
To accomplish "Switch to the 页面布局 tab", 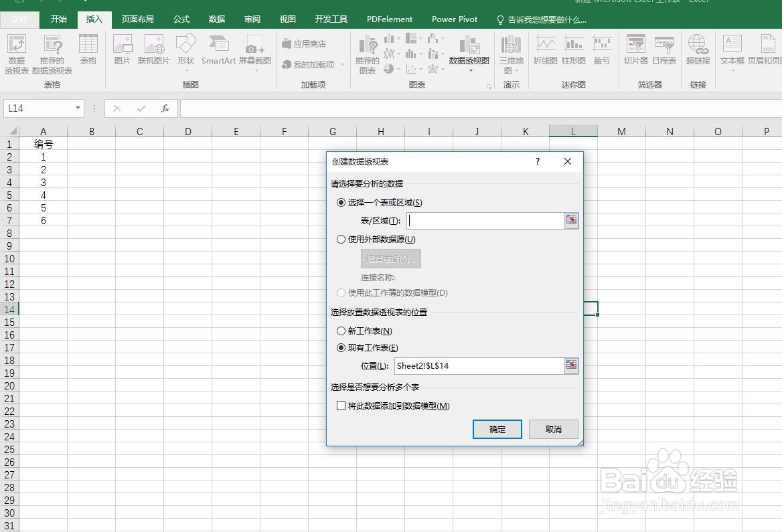I will point(138,19).
